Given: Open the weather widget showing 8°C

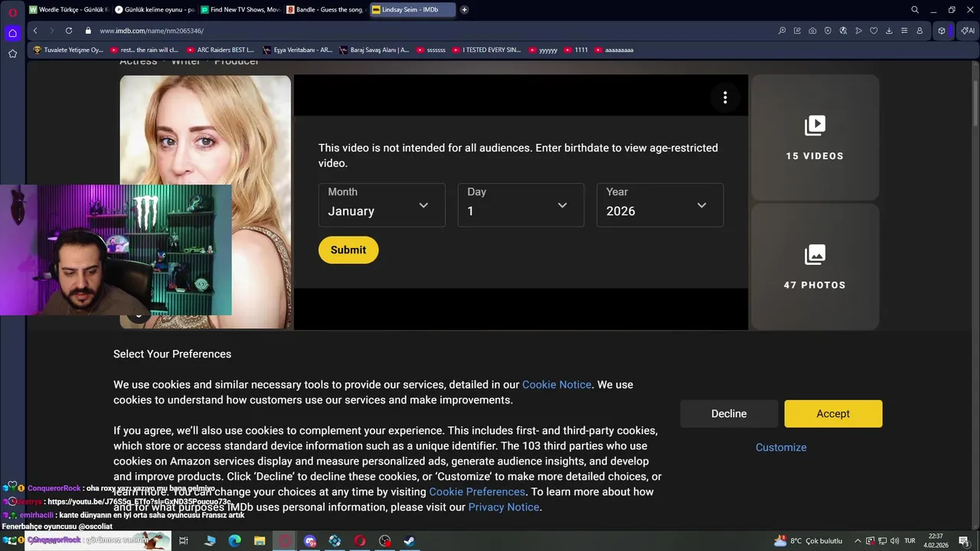Looking at the screenshot, I should click(x=808, y=541).
